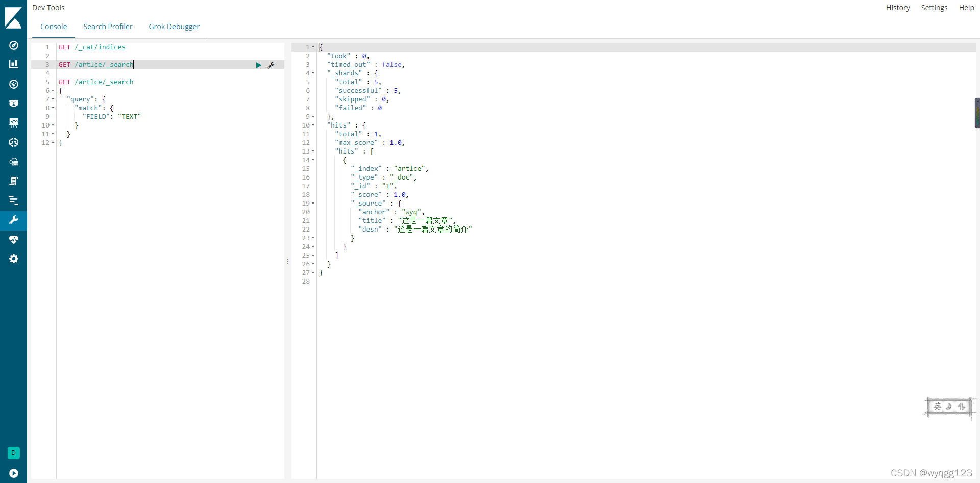Select the Dev Tools wrench in the sidebar
The width and height of the screenshot is (980, 483).
point(14,220)
